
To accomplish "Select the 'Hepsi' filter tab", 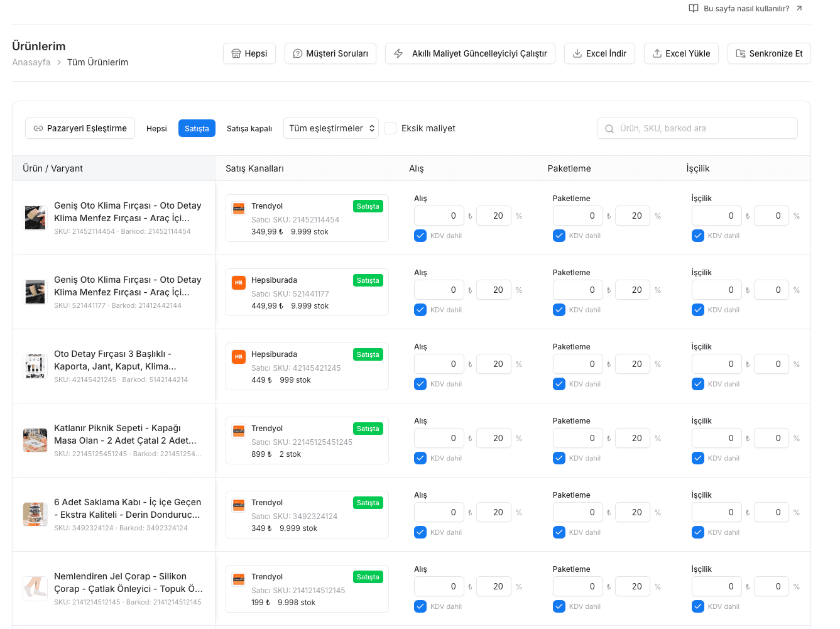I will (156, 128).
